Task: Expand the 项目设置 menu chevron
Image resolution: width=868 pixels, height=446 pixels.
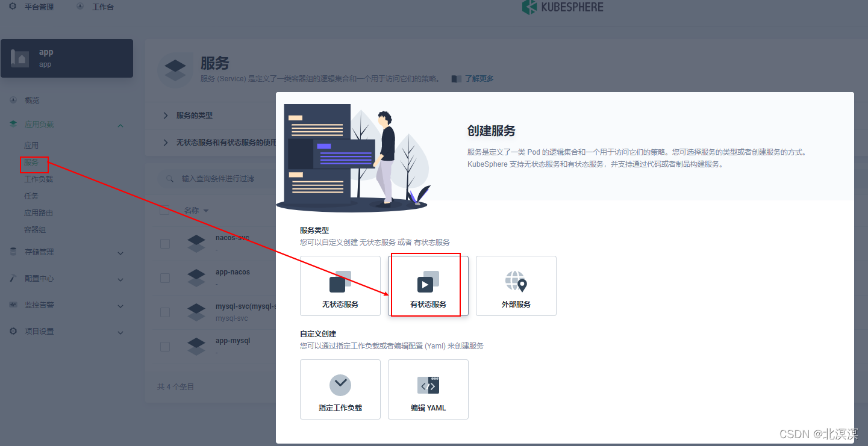Action: coord(120,332)
